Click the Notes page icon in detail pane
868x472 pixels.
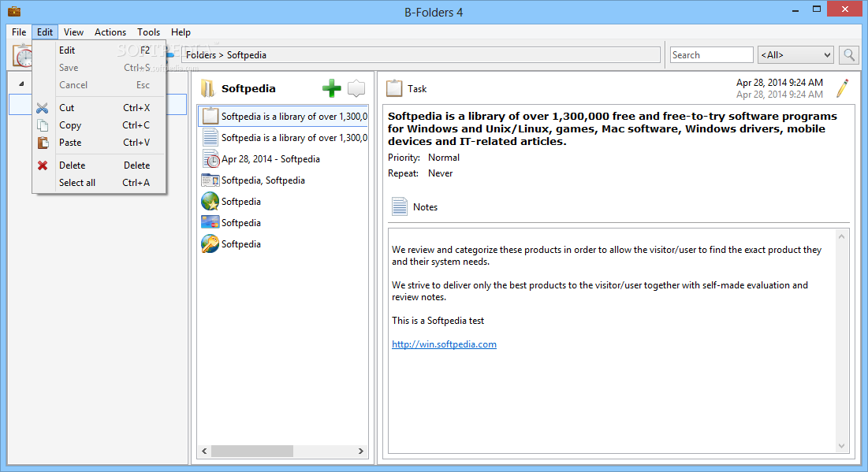(400, 207)
